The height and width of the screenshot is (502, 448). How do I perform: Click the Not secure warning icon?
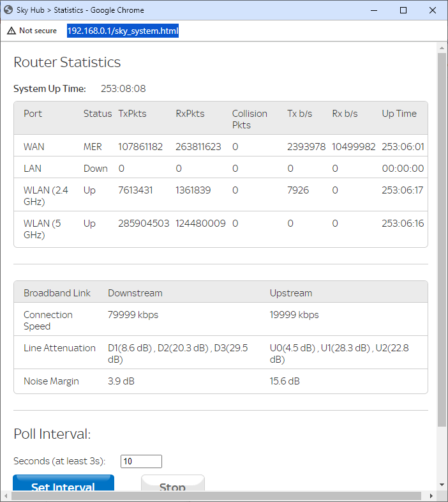coord(11,31)
